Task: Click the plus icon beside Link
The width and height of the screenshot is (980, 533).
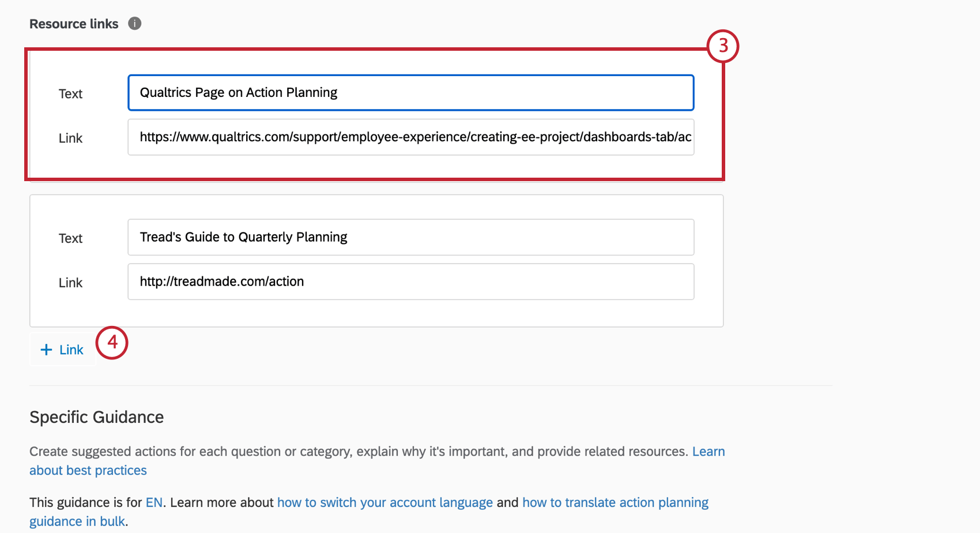Action: coord(47,350)
